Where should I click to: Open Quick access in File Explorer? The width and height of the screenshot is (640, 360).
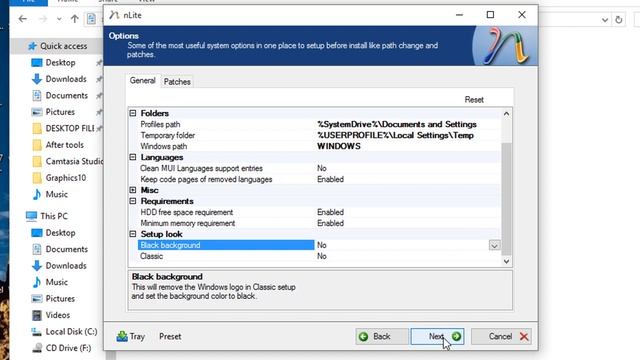point(57,46)
